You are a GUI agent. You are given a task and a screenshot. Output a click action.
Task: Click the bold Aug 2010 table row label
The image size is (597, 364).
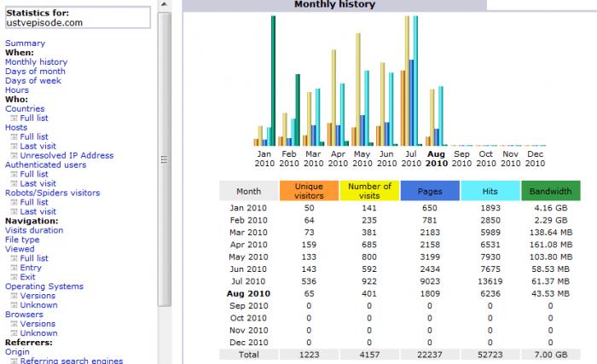[x=248, y=293]
